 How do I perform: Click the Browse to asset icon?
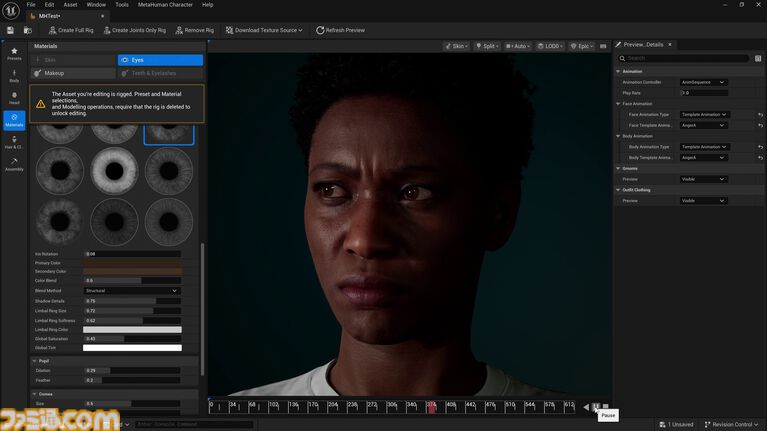(x=28, y=30)
